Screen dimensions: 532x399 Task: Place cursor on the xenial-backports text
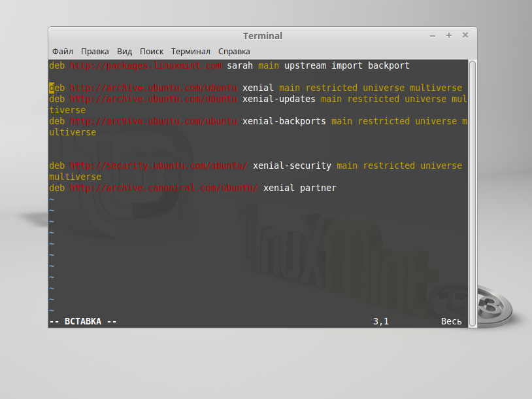point(284,121)
